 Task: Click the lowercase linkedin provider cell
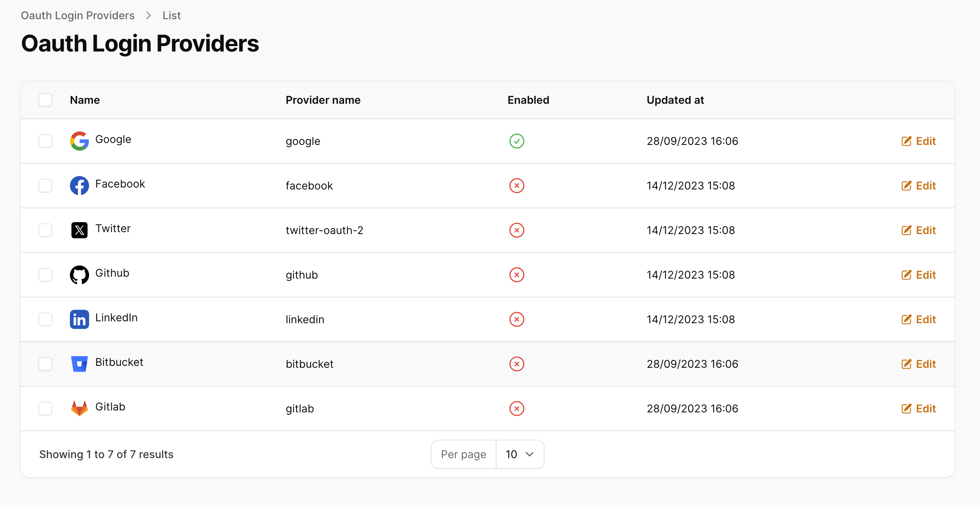click(305, 319)
